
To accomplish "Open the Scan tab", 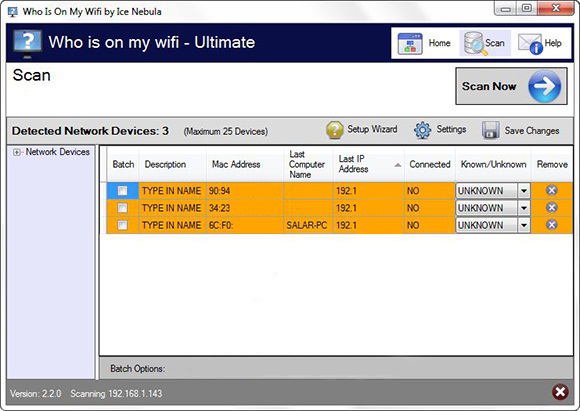I will click(485, 43).
